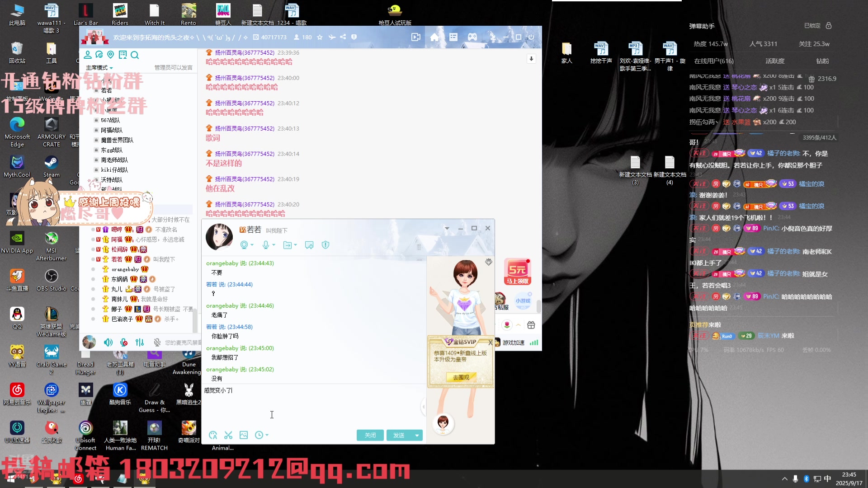
Task: Toggle the microphone mute icon with red mark
Action: click(x=124, y=343)
